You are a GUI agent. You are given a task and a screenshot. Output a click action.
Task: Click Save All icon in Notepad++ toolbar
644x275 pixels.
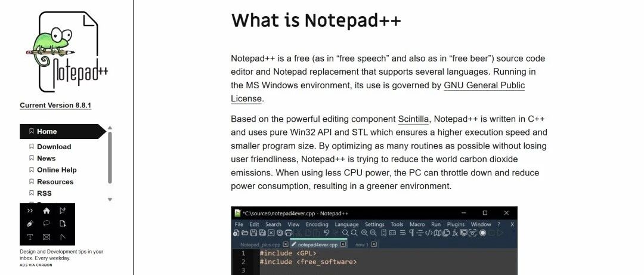pos(262,233)
